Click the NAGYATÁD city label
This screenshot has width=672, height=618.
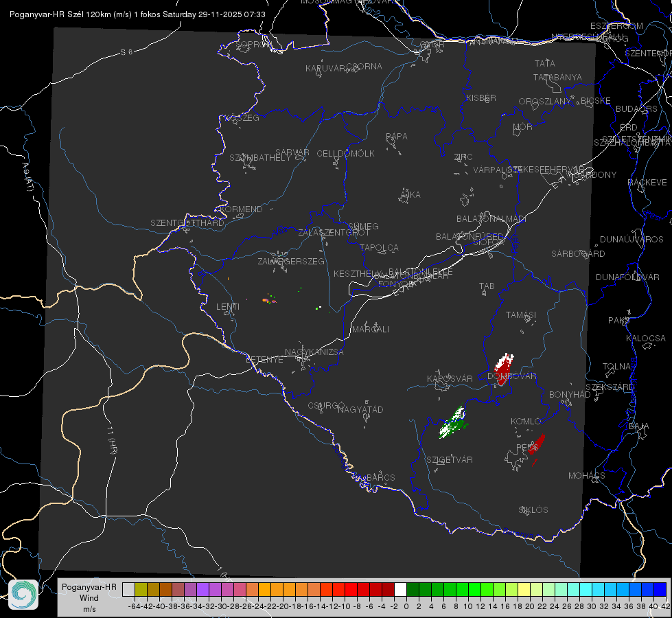click(360, 409)
